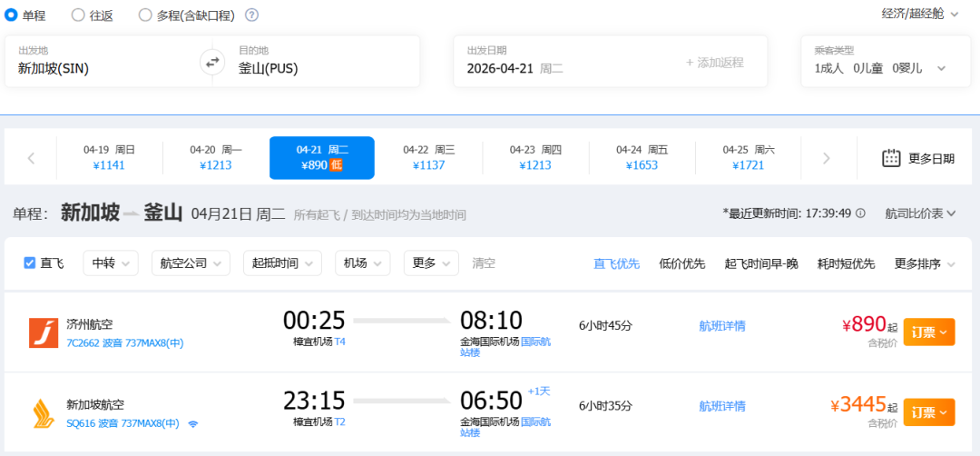Expand the 经济/超经舱 cabin class dropdown
The width and height of the screenshot is (980, 456).
(919, 14)
